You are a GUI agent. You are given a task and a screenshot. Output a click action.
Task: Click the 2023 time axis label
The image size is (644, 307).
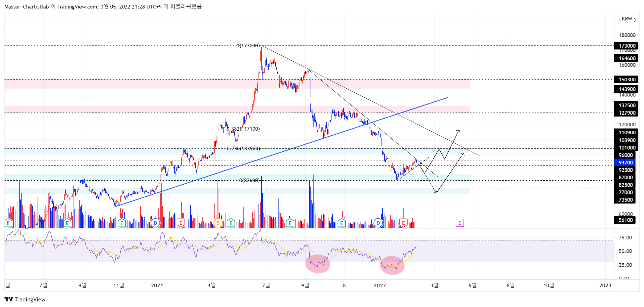point(605,285)
